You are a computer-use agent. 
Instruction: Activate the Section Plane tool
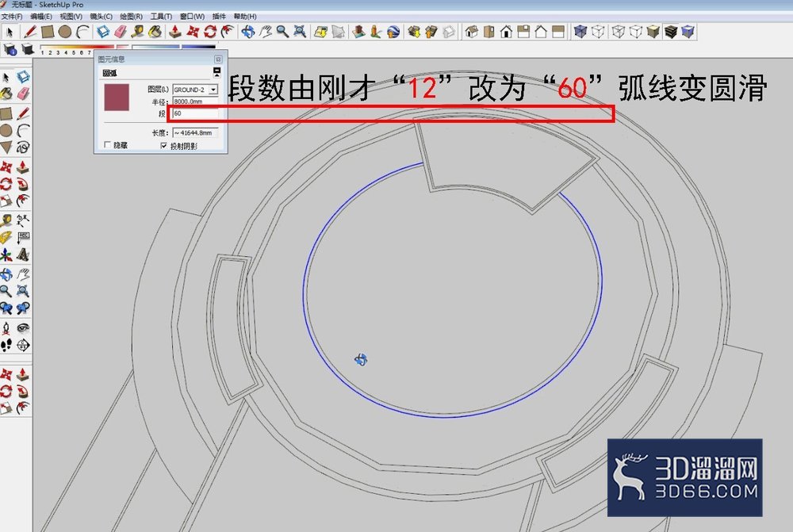coord(23,346)
